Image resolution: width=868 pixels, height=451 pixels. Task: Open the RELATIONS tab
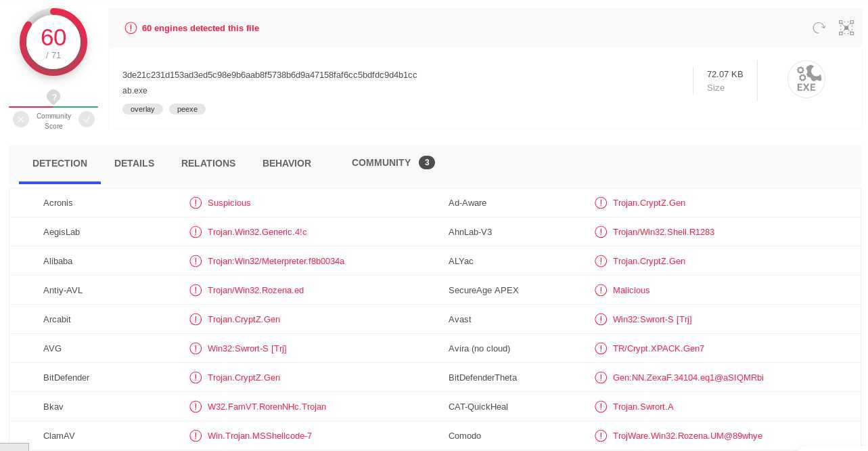tap(208, 163)
